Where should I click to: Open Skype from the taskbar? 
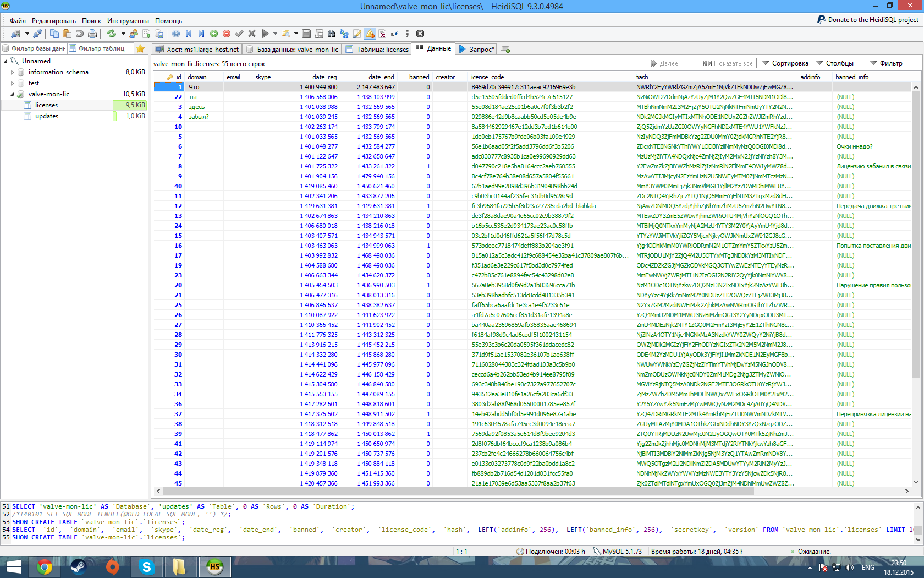tap(146, 567)
